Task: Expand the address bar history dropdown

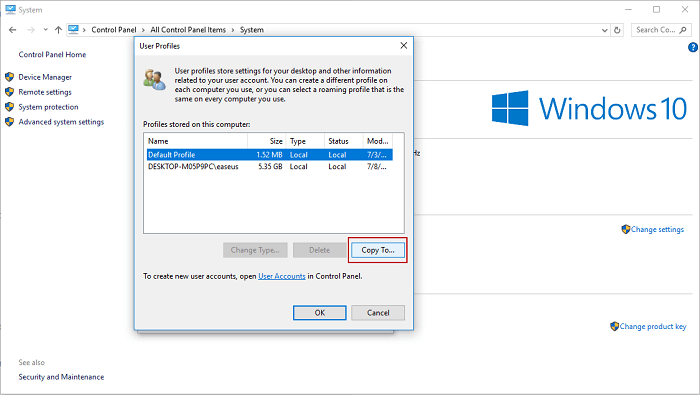Action: tap(604, 30)
